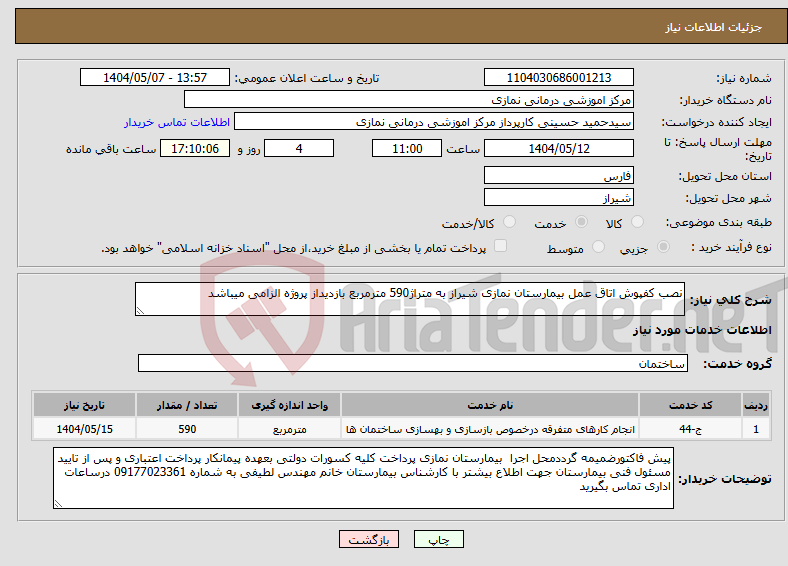Select the کالا radio button
The height and width of the screenshot is (566, 788).
click(637, 222)
